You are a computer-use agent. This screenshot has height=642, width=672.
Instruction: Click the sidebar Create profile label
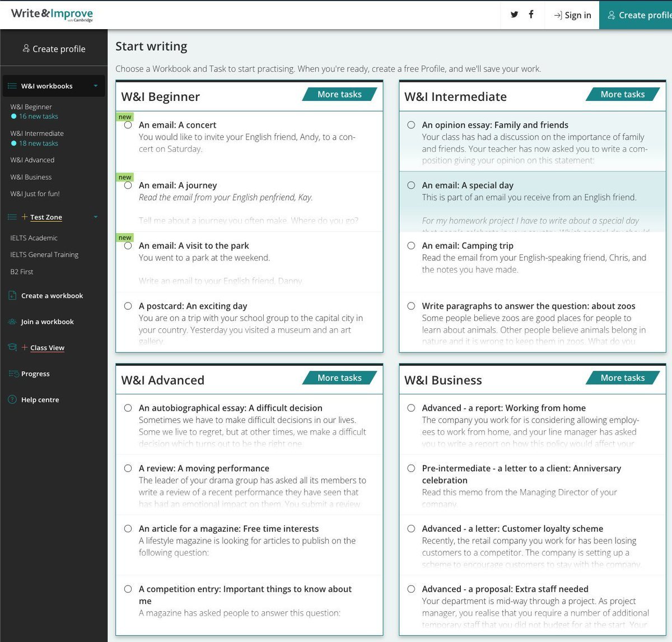click(59, 49)
